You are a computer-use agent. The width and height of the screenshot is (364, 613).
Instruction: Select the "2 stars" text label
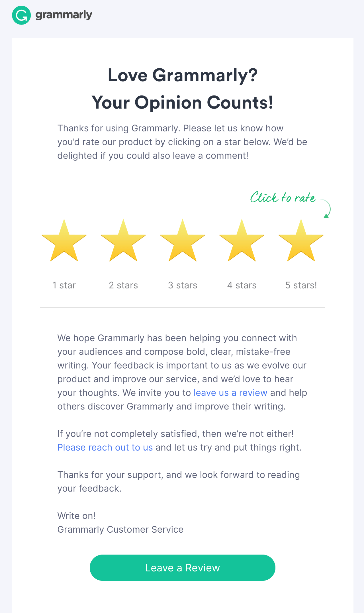click(x=123, y=285)
